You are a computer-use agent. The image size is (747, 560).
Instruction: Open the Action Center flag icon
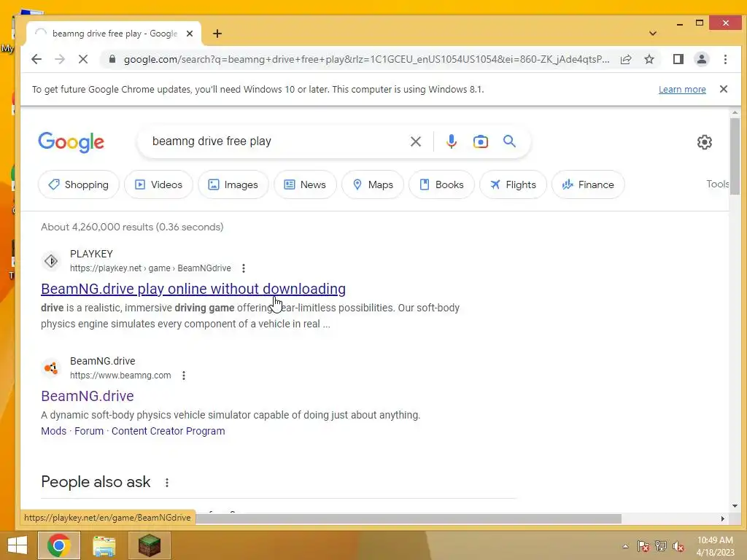pyautogui.click(x=643, y=546)
